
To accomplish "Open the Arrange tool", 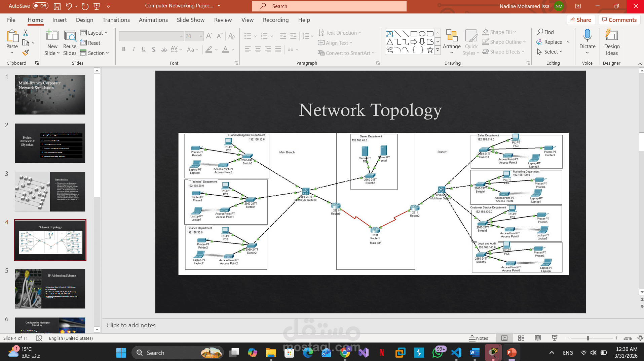I will [x=452, y=40].
